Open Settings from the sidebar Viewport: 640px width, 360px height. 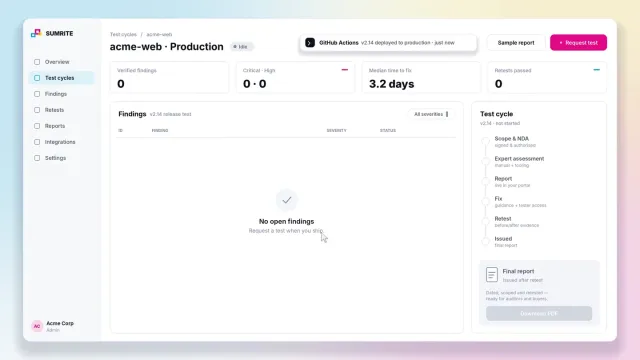click(62, 158)
